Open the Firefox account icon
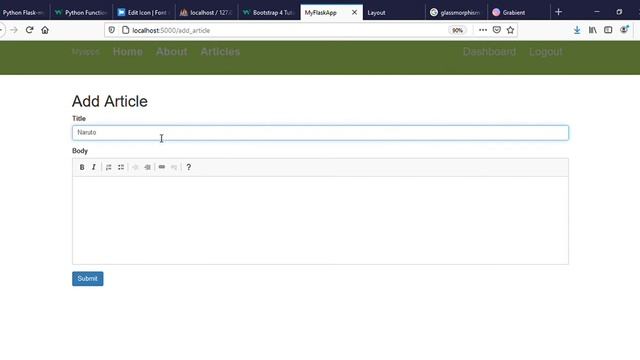 point(624,30)
